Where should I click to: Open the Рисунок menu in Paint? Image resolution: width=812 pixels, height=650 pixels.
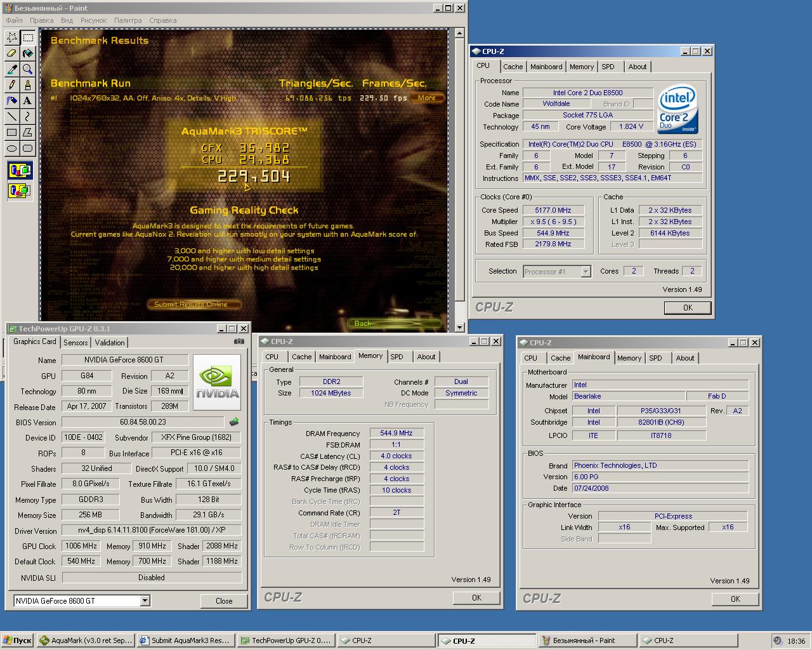coord(94,20)
